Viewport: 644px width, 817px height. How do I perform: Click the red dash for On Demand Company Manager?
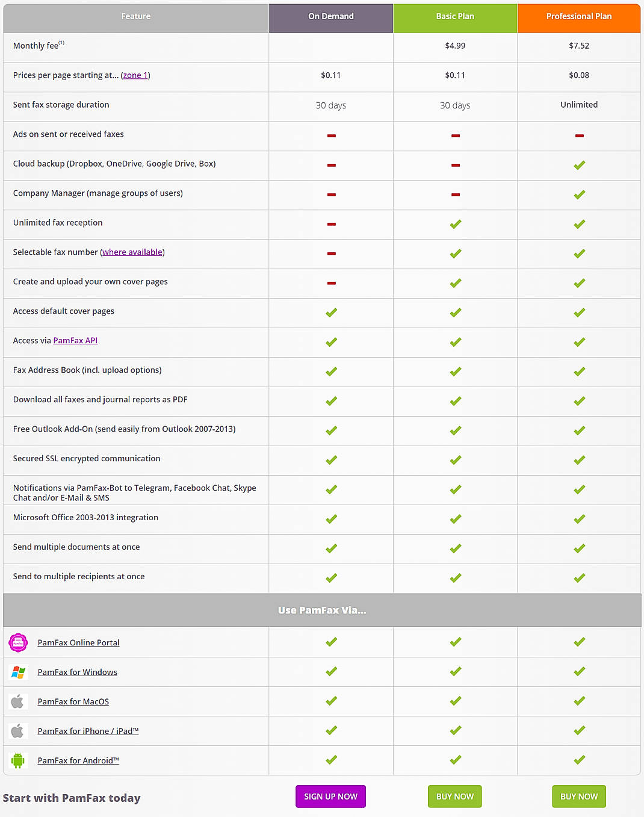[330, 194]
